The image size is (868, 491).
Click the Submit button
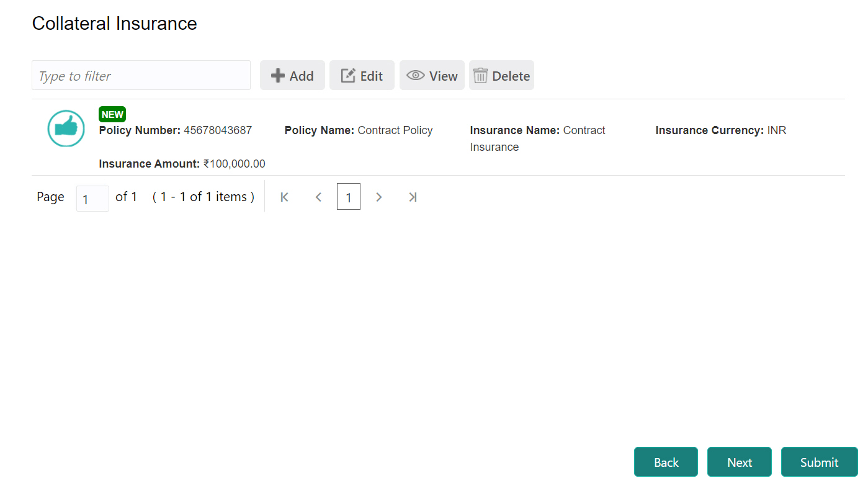[819, 462]
